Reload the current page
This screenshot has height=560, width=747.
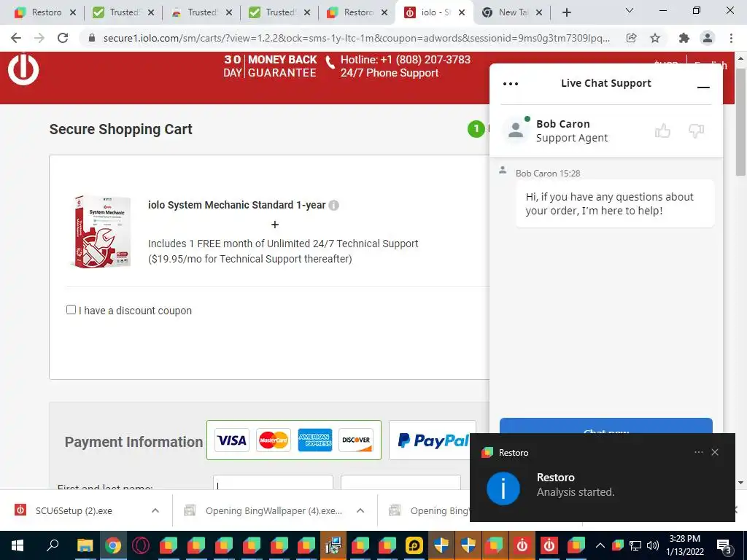point(63,38)
